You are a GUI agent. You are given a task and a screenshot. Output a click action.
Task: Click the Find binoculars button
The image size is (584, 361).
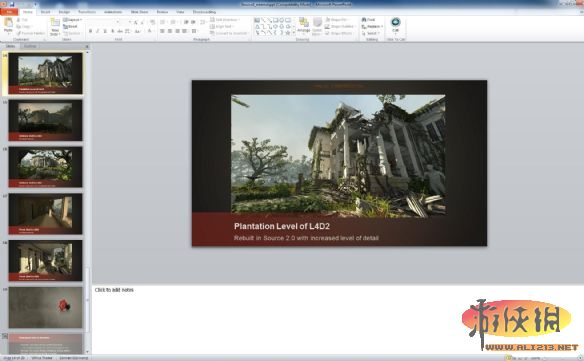[x=368, y=20]
